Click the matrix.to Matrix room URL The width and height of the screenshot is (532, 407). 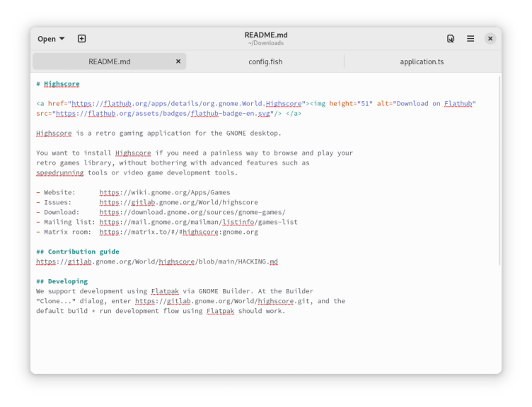(x=178, y=232)
